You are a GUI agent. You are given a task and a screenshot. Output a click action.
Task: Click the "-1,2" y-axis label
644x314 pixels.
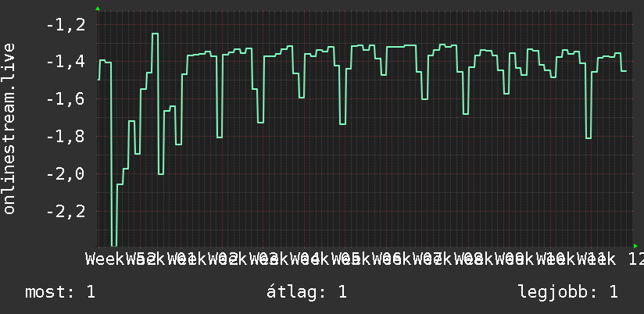pos(66,25)
